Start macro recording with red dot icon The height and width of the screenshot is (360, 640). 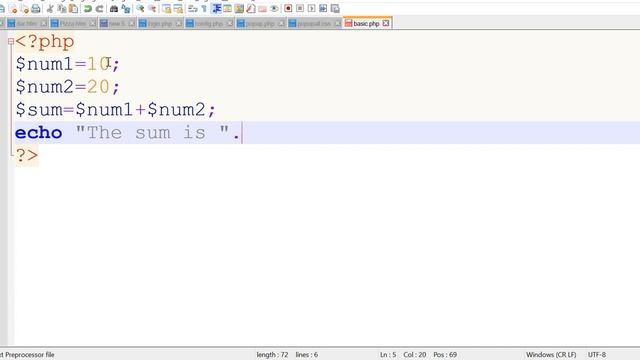288,9
